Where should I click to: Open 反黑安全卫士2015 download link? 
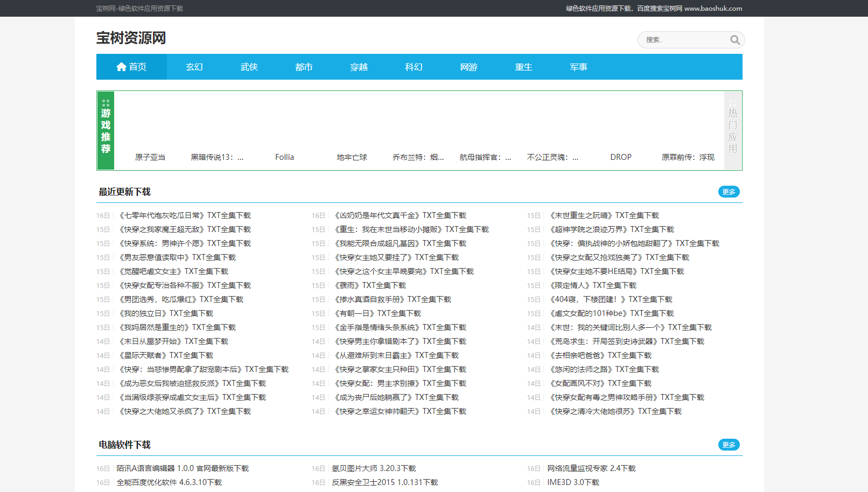[x=385, y=482]
